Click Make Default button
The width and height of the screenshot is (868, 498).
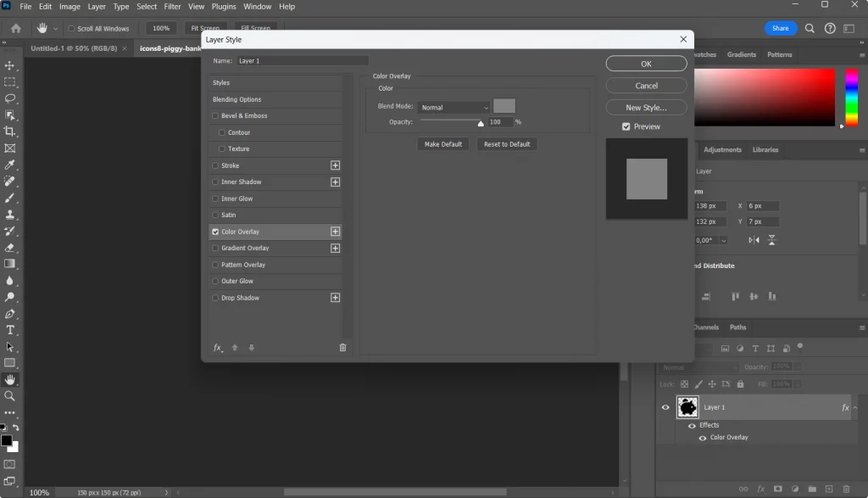pyautogui.click(x=442, y=144)
